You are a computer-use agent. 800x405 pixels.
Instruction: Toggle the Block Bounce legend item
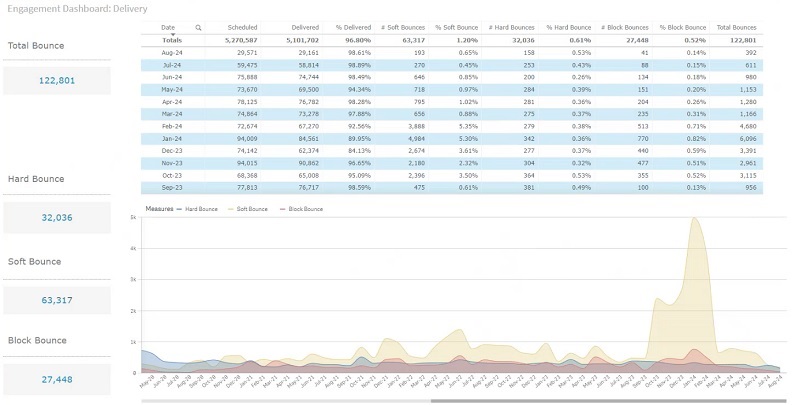(302, 209)
